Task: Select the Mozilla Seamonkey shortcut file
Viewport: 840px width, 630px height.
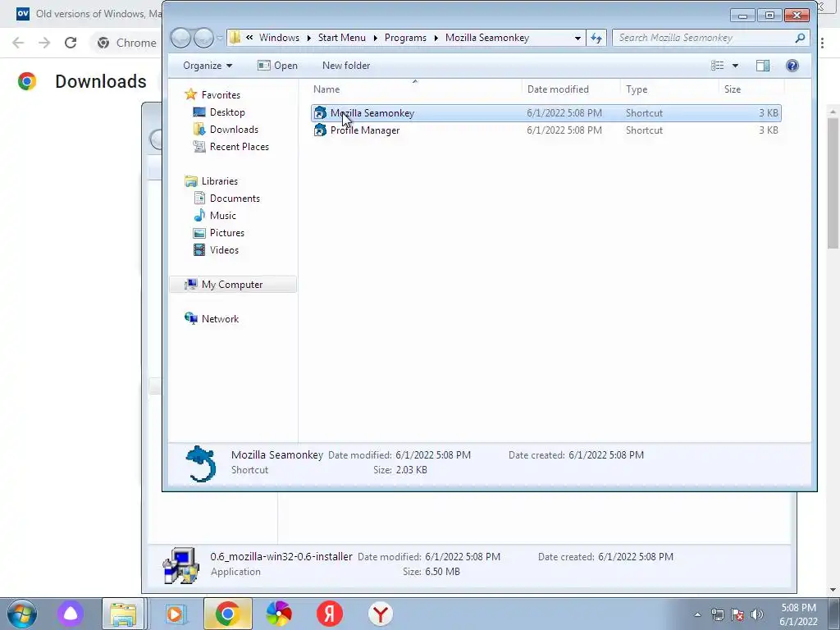Action: coord(546,113)
